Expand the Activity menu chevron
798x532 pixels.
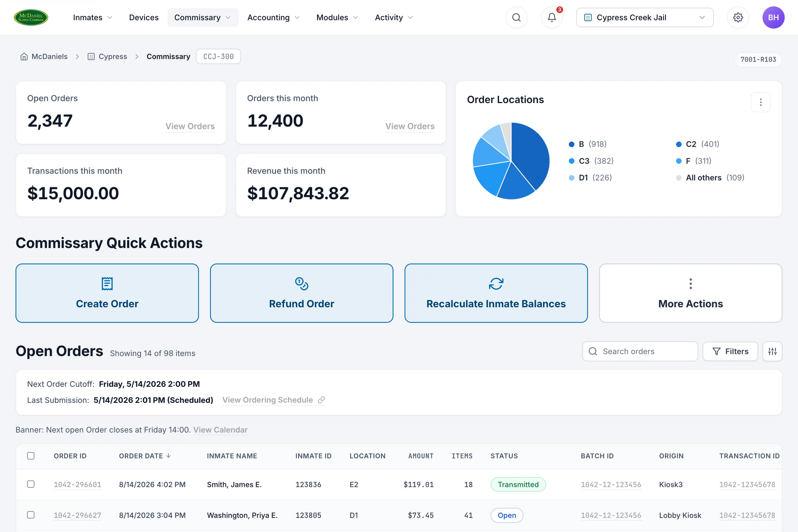[x=410, y=18]
